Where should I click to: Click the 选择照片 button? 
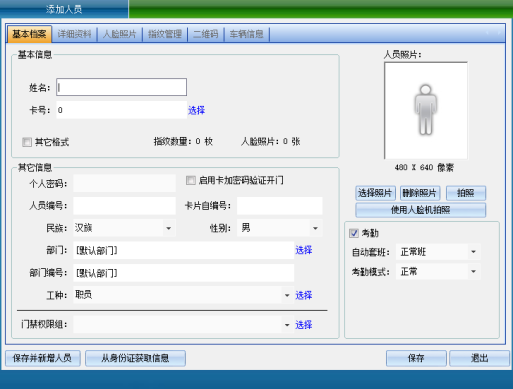(x=375, y=193)
